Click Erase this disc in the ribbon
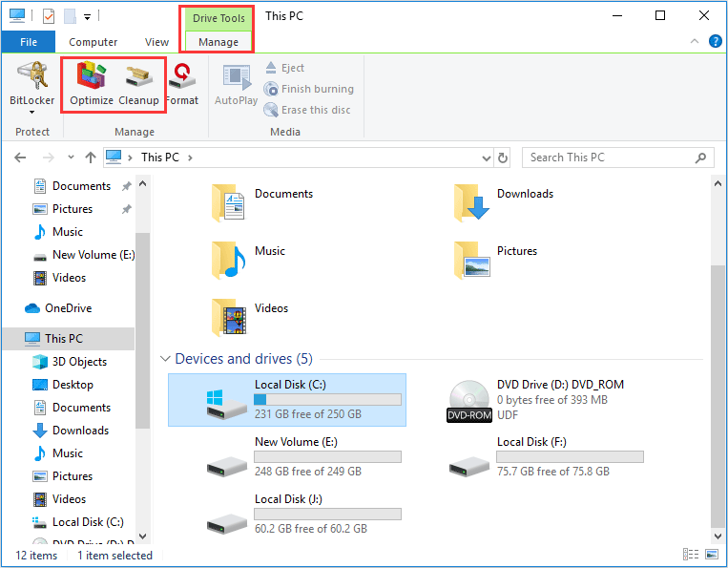Screen dimensions: 728x568 pyautogui.click(x=307, y=110)
